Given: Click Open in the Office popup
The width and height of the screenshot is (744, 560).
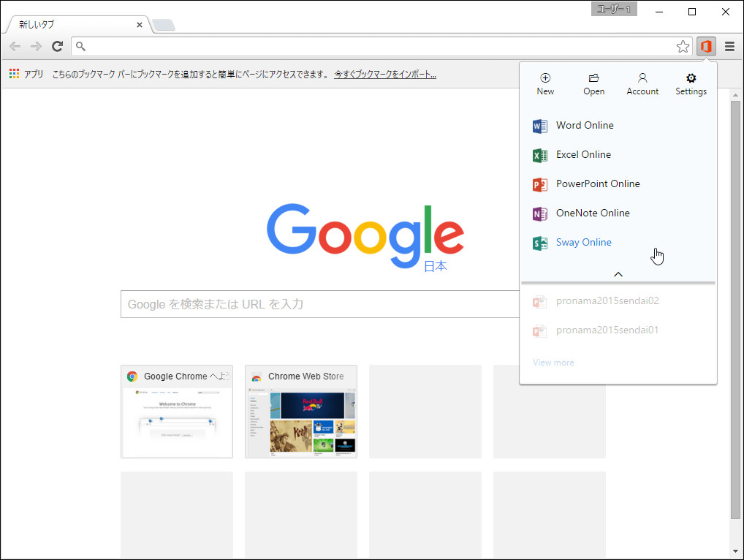Looking at the screenshot, I should [593, 85].
